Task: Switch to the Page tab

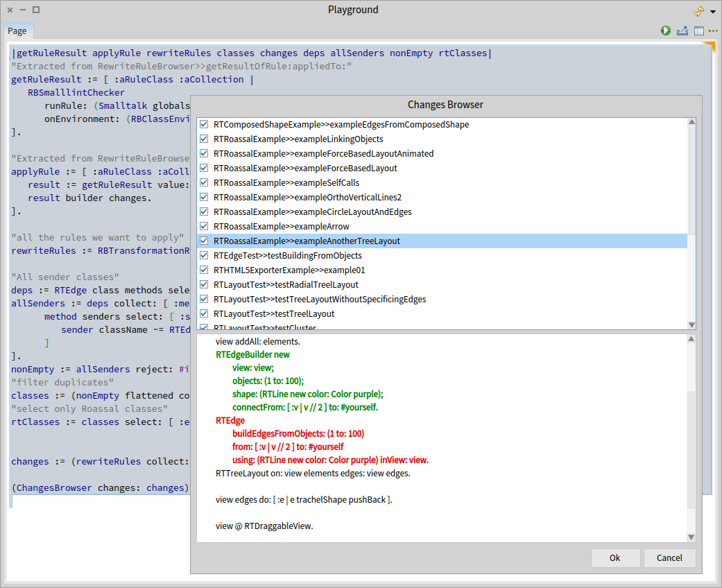Action: tap(17, 31)
